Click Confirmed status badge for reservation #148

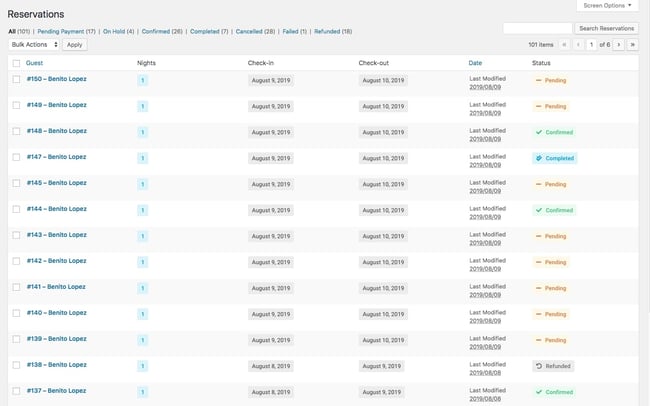pyautogui.click(x=554, y=132)
